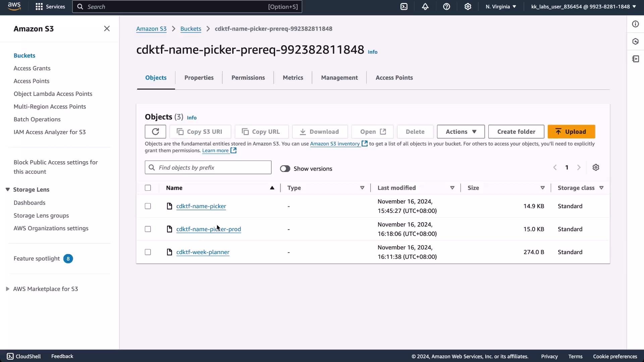The width and height of the screenshot is (644, 362).
Task: Open the Services grid menu
Action: pyautogui.click(x=50, y=7)
